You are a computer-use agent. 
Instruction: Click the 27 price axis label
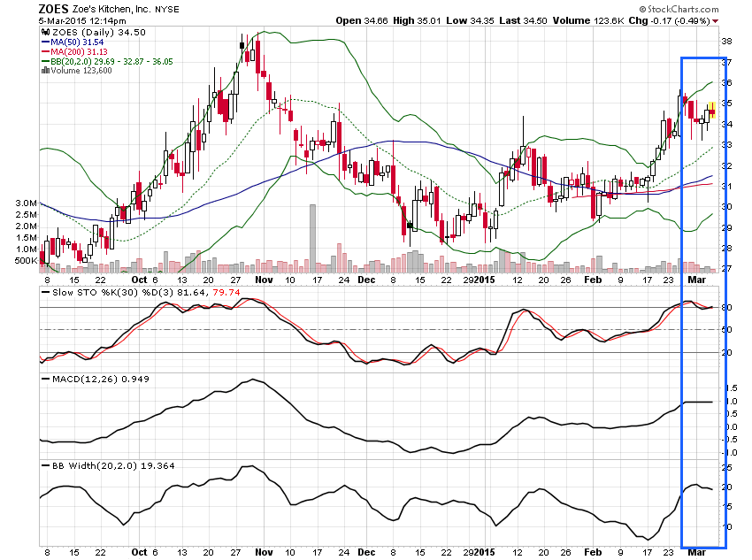(x=726, y=268)
